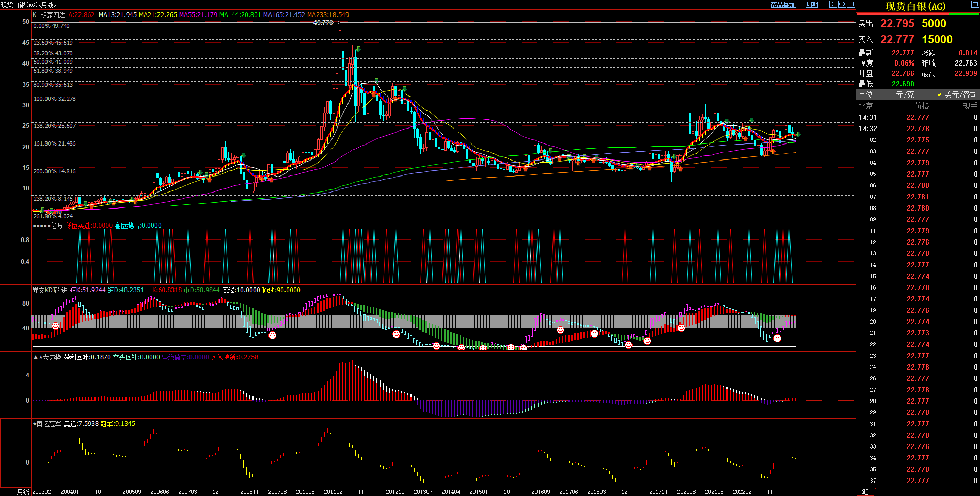Maximize the 现货白银 quote panel
980x496 pixels.
(975, 5)
